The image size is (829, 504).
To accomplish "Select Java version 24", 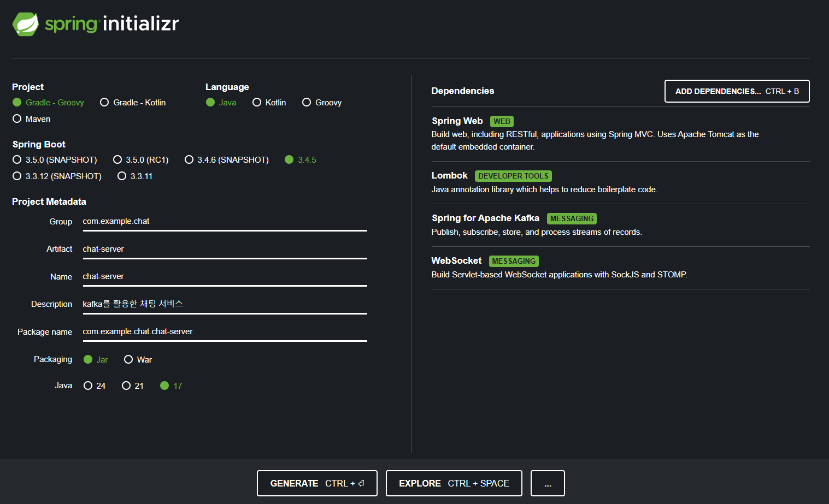I will [95, 386].
